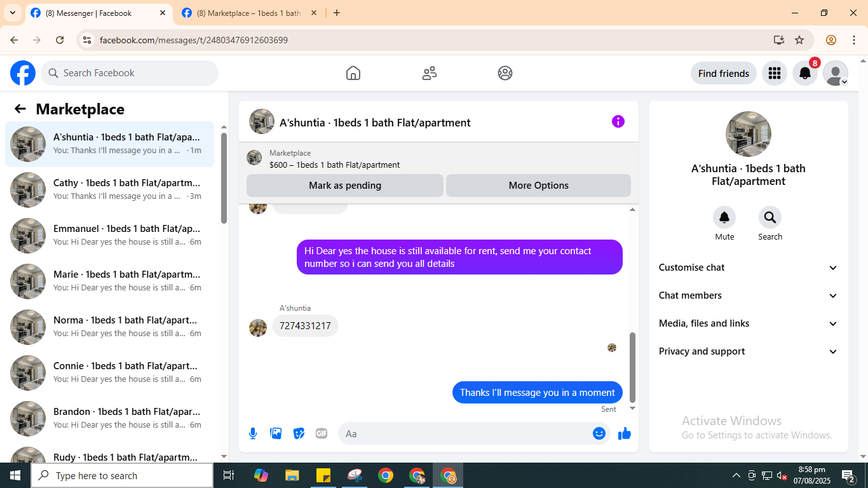Open File Explorer from taskbar
This screenshot has width=868, height=488.
pyautogui.click(x=292, y=475)
